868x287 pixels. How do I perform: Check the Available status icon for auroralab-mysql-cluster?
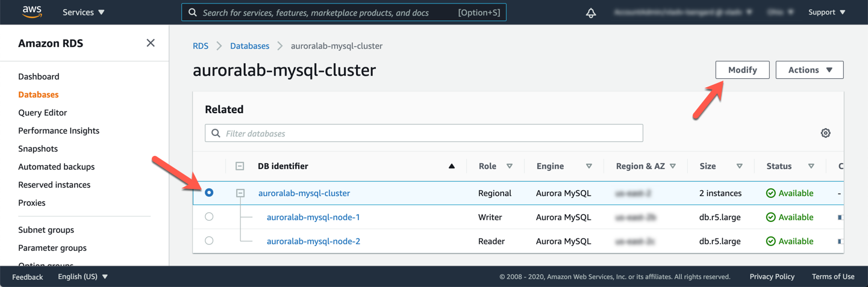[x=770, y=193]
